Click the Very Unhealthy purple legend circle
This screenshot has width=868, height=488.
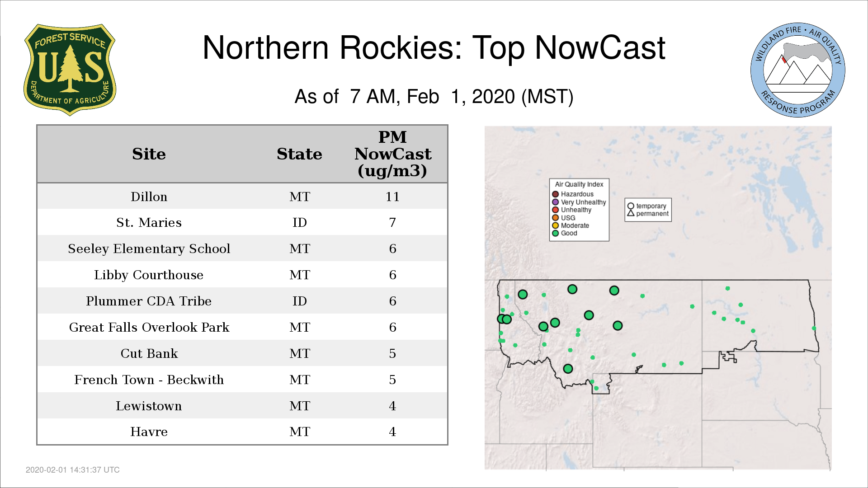point(556,202)
